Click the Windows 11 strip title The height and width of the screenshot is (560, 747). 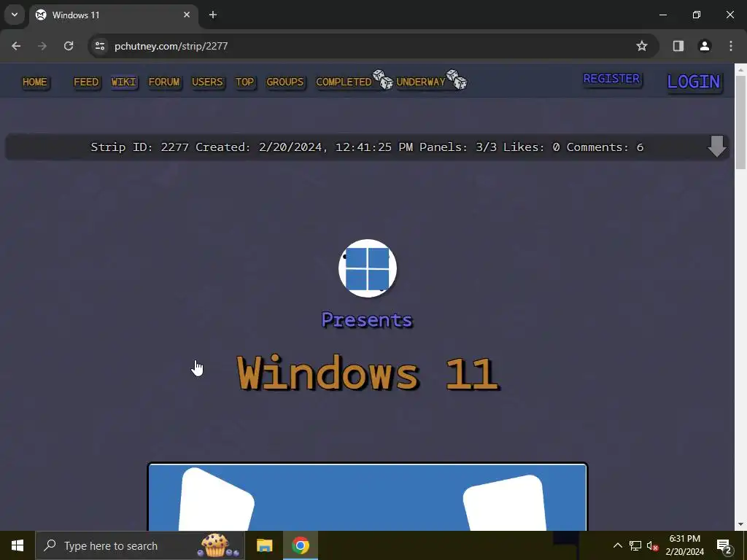(x=368, y=373)
